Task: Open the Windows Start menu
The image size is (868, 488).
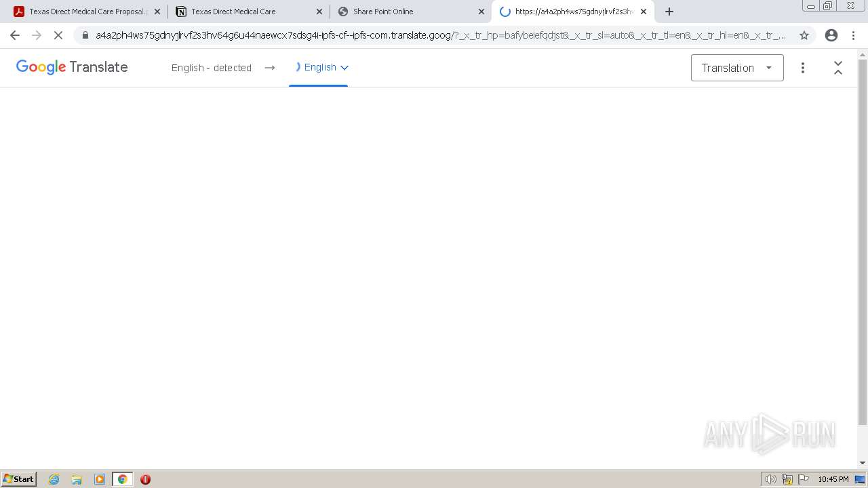Action: (19, 479)
